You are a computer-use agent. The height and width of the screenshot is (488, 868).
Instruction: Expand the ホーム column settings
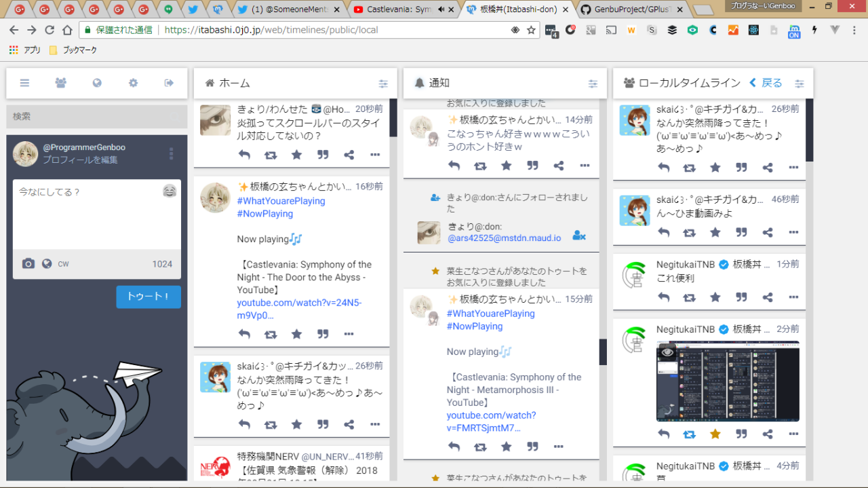383,83
